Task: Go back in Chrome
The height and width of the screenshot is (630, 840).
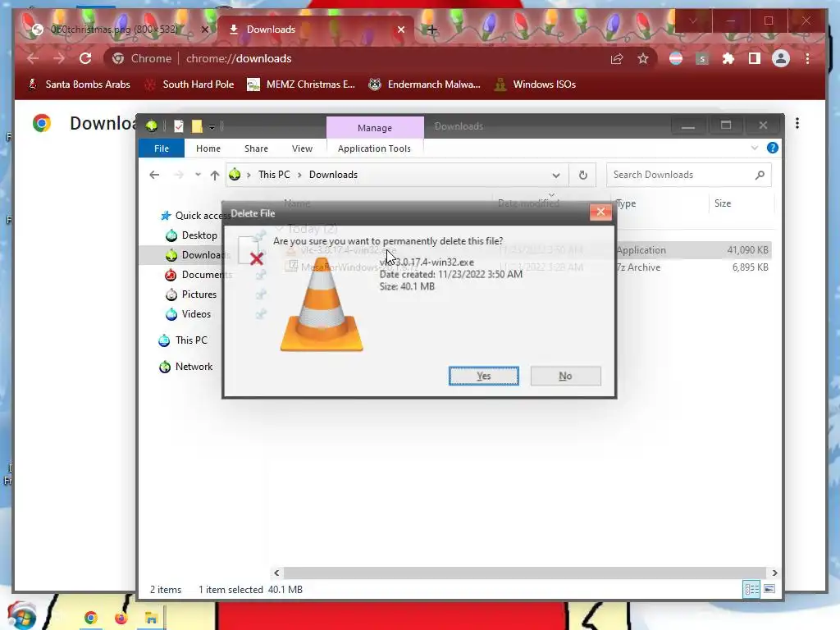Action: [33, 58]
